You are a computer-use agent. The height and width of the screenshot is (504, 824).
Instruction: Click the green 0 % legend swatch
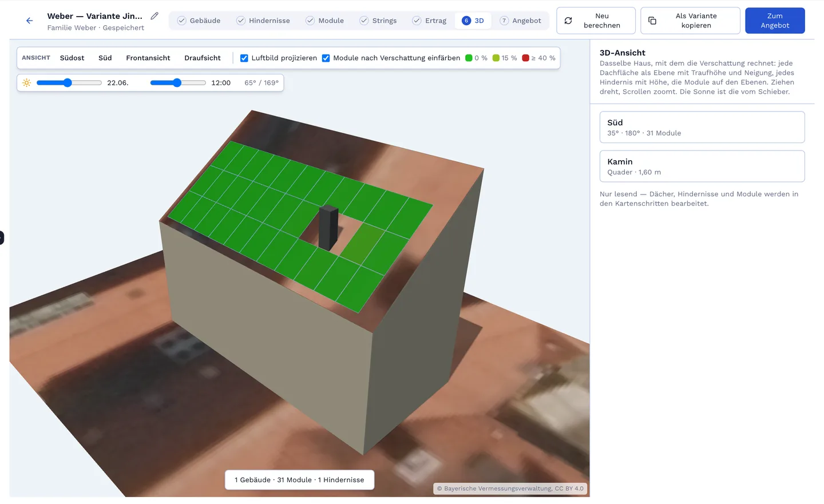469,58
